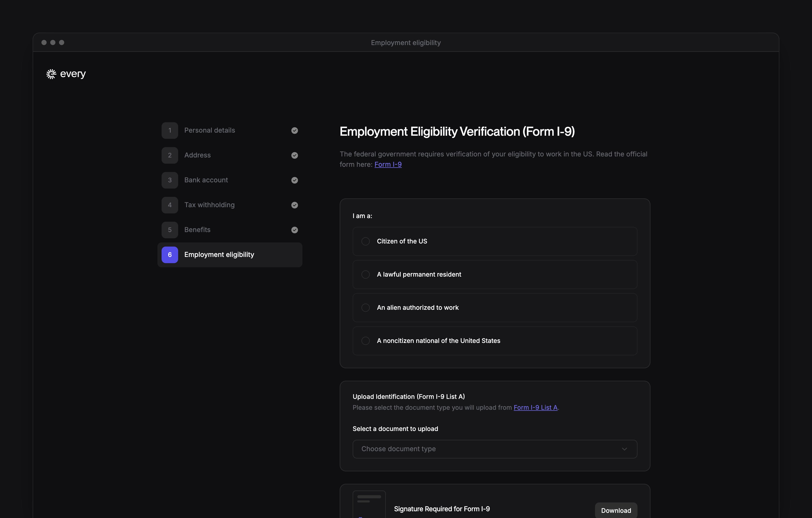Open the Form I-9 List A link
This screenshot has height=518, width=812.
point(535,407)
